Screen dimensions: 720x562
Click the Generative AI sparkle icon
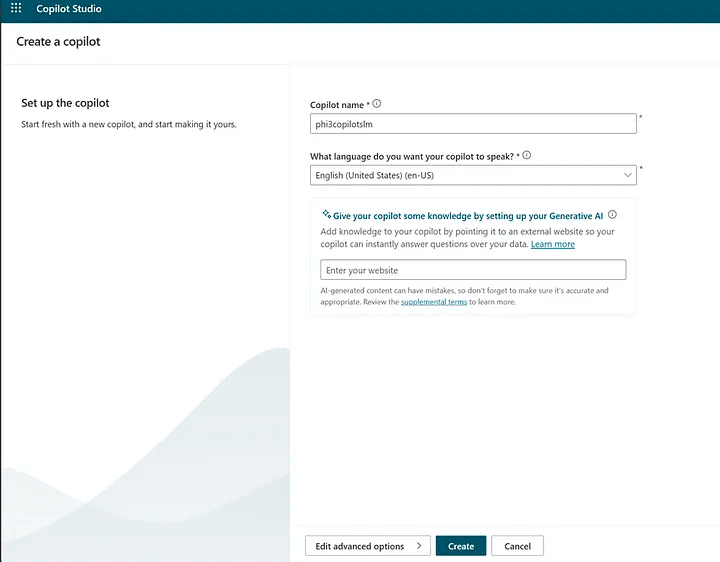[326, 214]
